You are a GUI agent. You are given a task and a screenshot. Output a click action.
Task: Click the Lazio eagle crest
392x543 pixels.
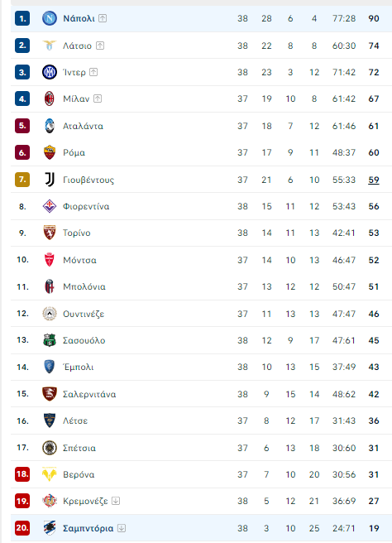pyautogui.click(x=50, y=46)
